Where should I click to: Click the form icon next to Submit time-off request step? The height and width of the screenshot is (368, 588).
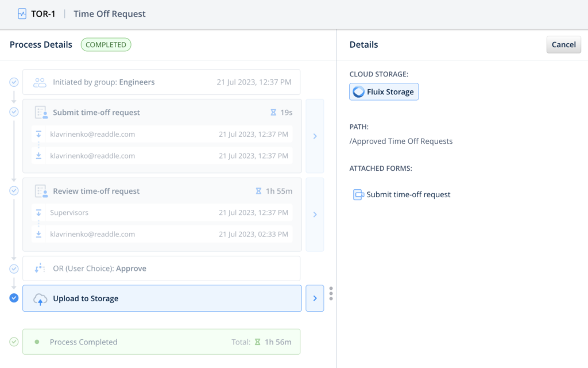[40, 112]
